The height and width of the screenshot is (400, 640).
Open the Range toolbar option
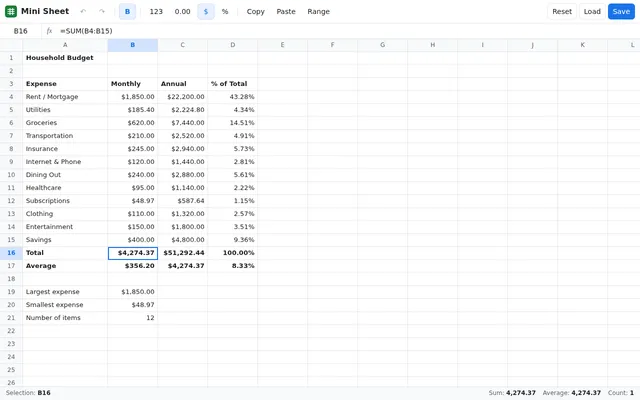tap(318, 11)
